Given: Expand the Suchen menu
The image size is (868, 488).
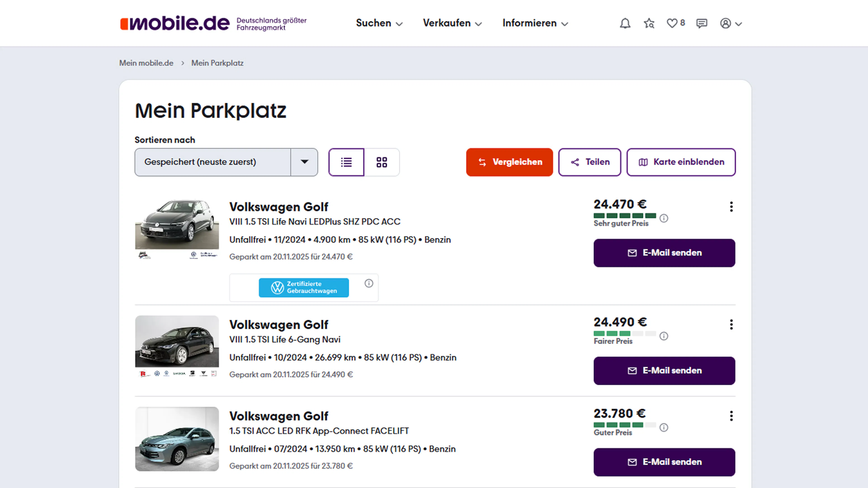Looking at the screenshot, I should pos(380,23).
